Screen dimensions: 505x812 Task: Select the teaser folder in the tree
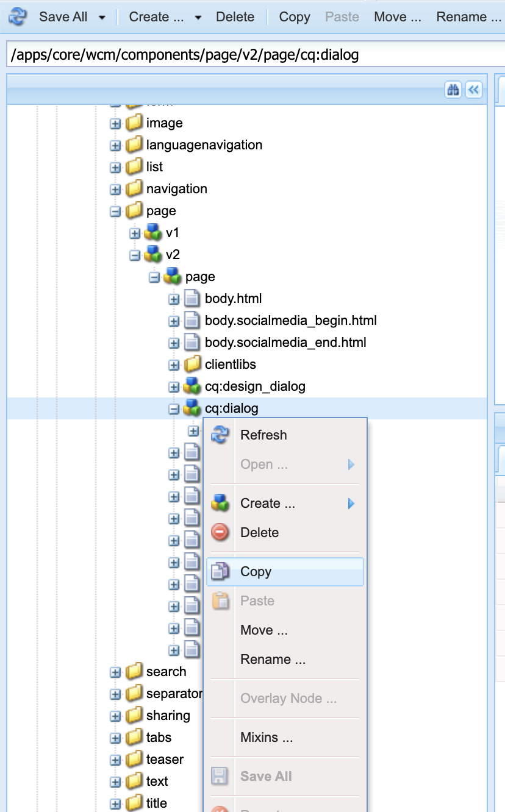[x=166, y=759]
